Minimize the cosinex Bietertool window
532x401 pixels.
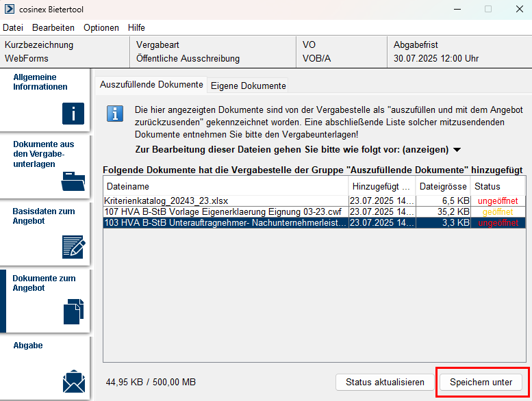pyautogui.click(x=457, y=9)
